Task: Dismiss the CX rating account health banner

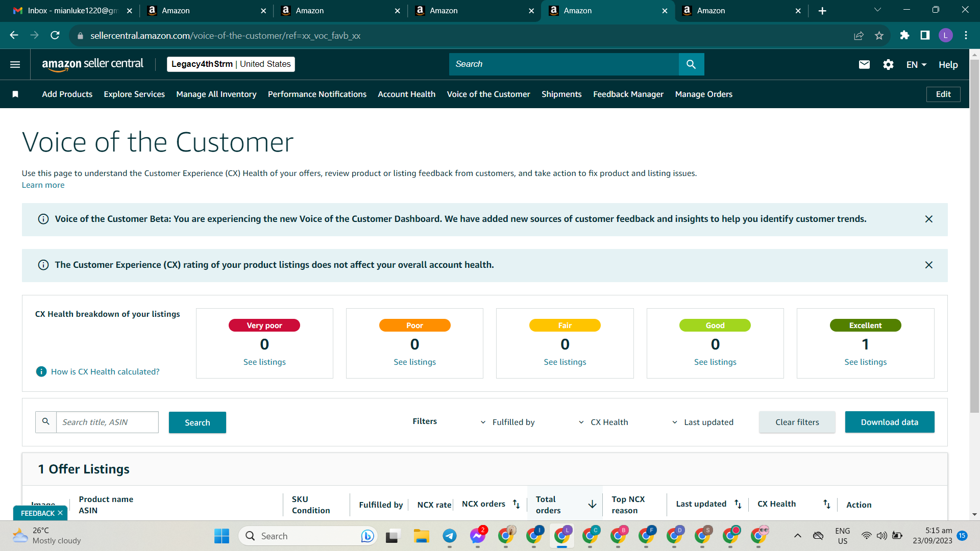Action: click(x=929, y=265)
